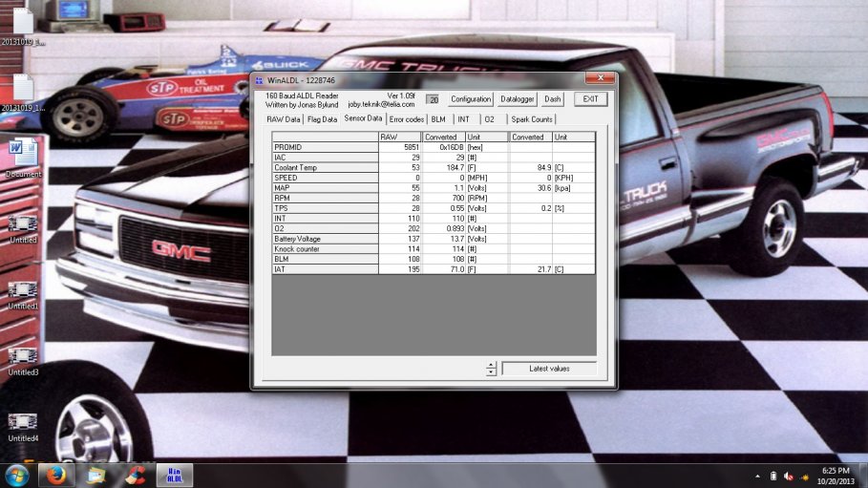Switch to the RAW Data tab
The image size is (868, 488).
coord(284,119)
